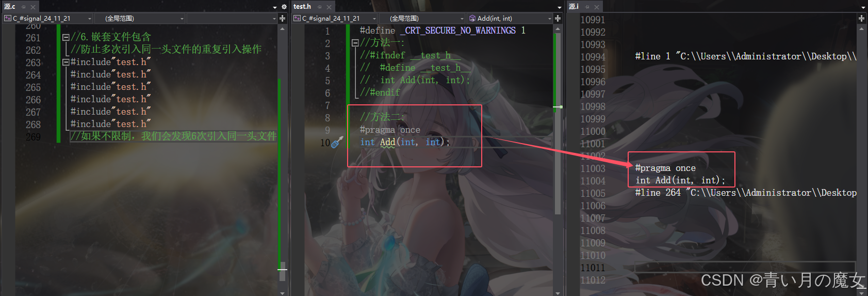Click int Add(int, int); in 源.i

click(x=680, y=180)
